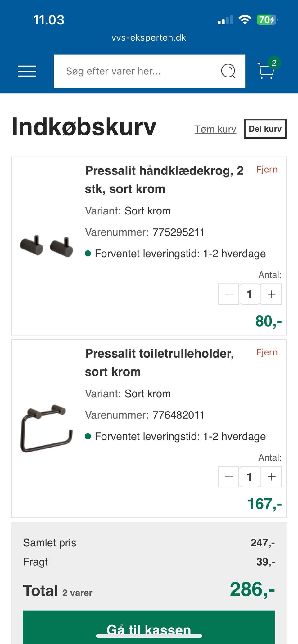The width and height of the screenshot is (298, 644).
Task: Open the hamburger menu
Action: 27,71
